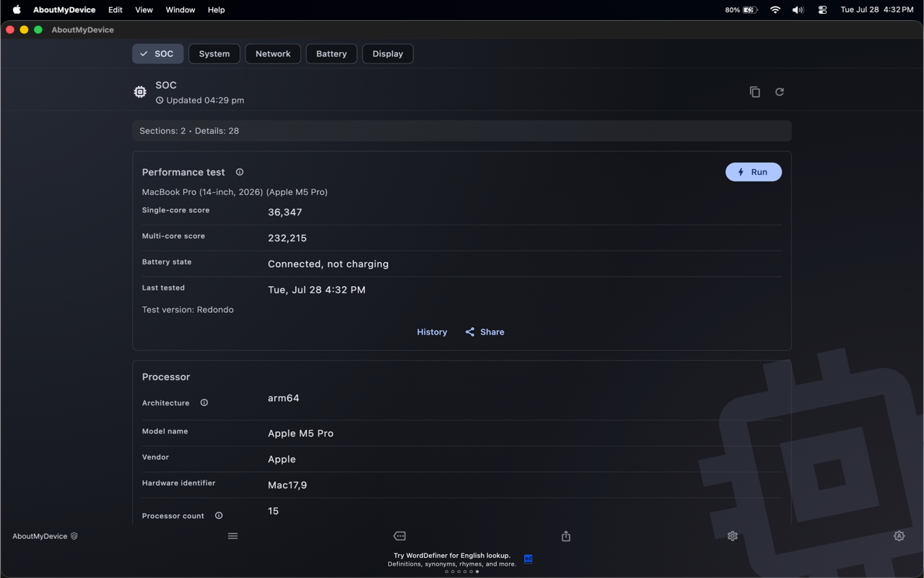Open the Edit menu
924x578 pixels.
pyautogui.click(x=115, y=10)
